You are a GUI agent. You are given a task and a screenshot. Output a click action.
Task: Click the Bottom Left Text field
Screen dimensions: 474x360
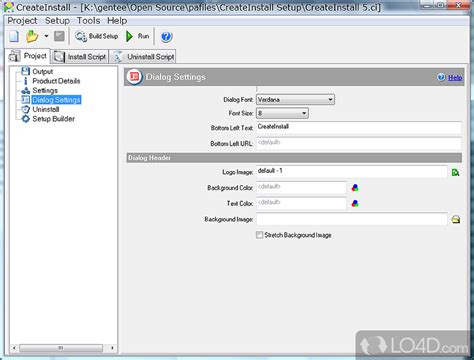tap(359, 128)
